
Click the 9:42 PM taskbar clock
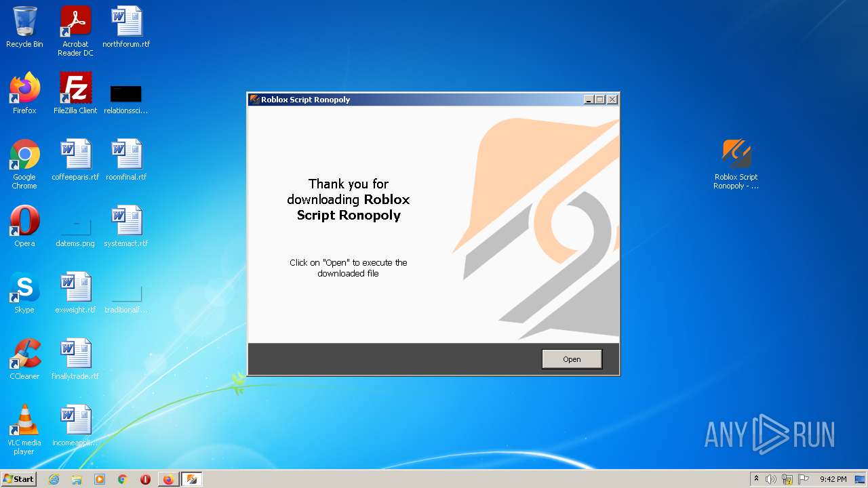[x=833, y=479]
